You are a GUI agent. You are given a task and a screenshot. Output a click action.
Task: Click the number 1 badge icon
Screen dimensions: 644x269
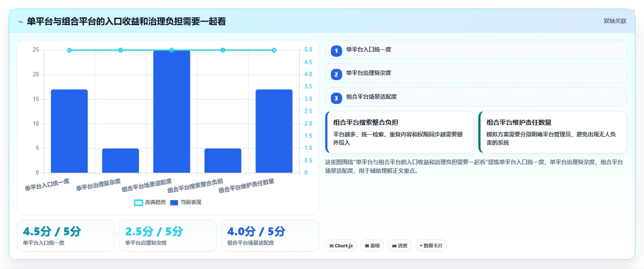point(336,51)
